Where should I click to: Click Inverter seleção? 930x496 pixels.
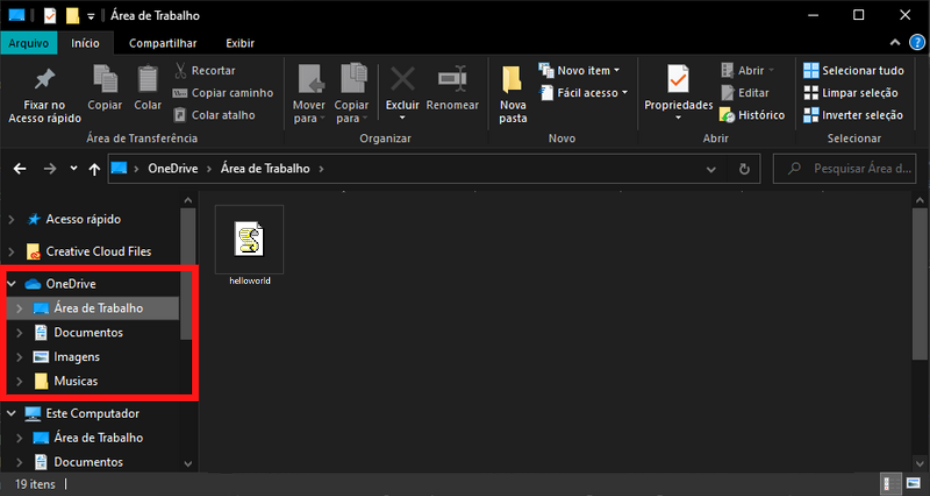pos(853,115)
